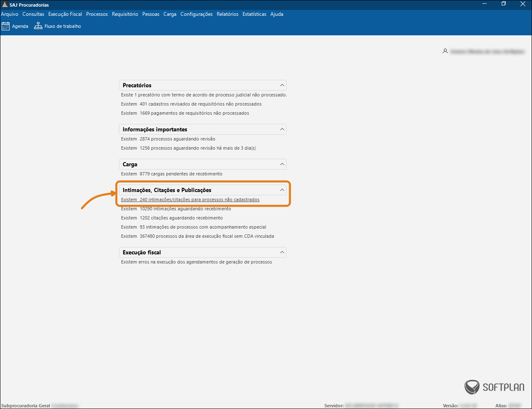The width and height of the screenshot is (532, 409).
Task: Open 240 intimações/citações para processos não cadastrados
Action: 190,200
